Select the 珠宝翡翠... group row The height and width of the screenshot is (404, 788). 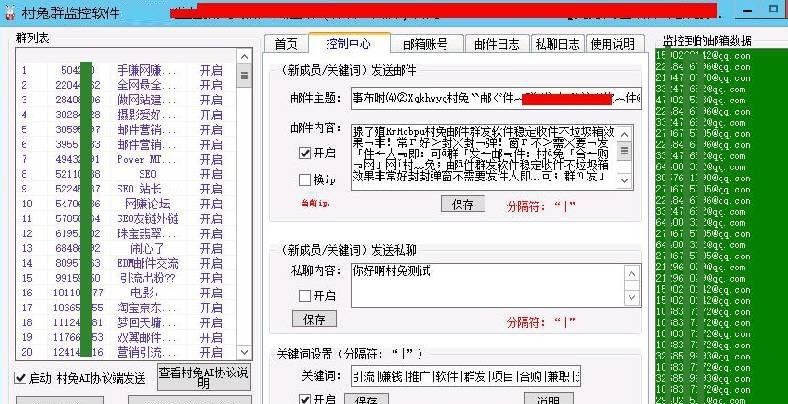[x=127, y=234]
